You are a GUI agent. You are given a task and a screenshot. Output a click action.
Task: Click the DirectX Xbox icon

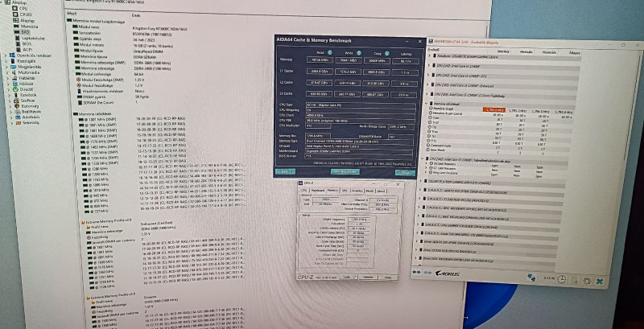(x=15, y=89)
